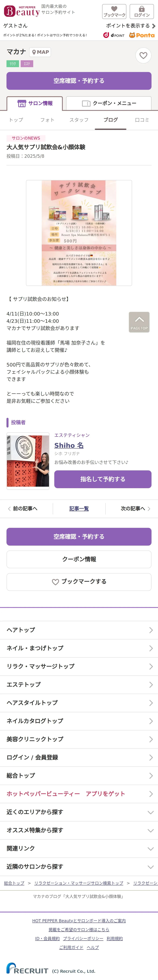Open the Recruit logo in footer

[x=27, y=969]
